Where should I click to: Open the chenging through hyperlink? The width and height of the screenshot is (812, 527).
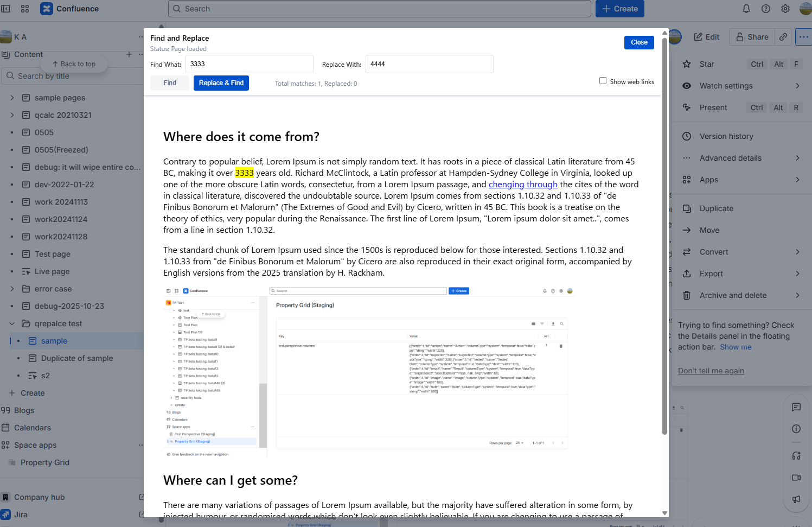522,184
